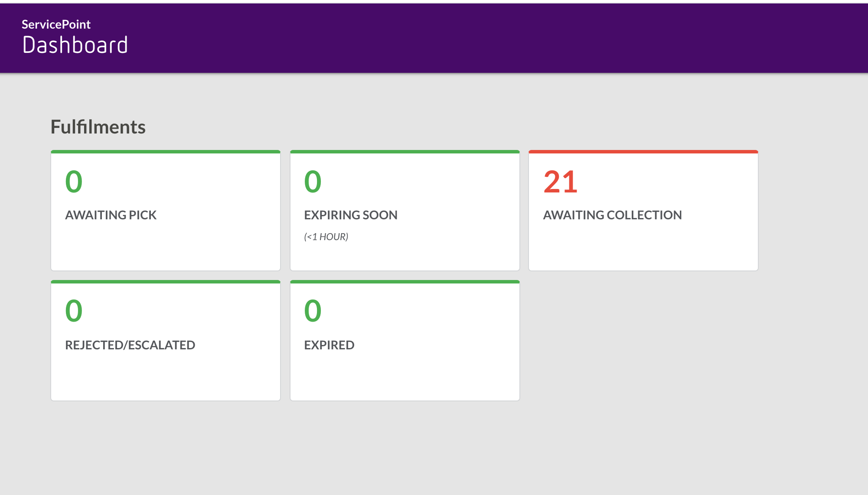Image resolution: width=868 pixels, height=495 pixels.
Task: Select the REJECTED/ESCALATED label
Action: [x=130, y=345]
